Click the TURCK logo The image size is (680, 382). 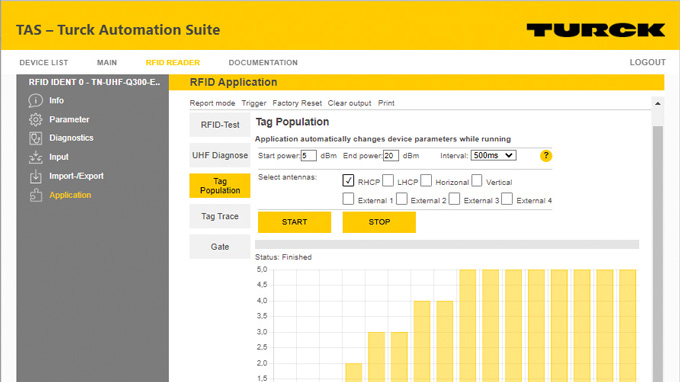tap(595, 30)
